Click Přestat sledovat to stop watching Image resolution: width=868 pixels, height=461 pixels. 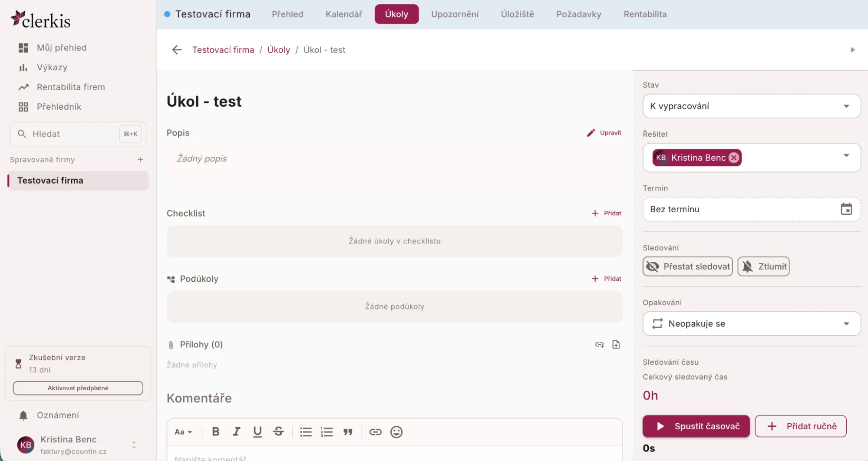[x=687, y=267]
